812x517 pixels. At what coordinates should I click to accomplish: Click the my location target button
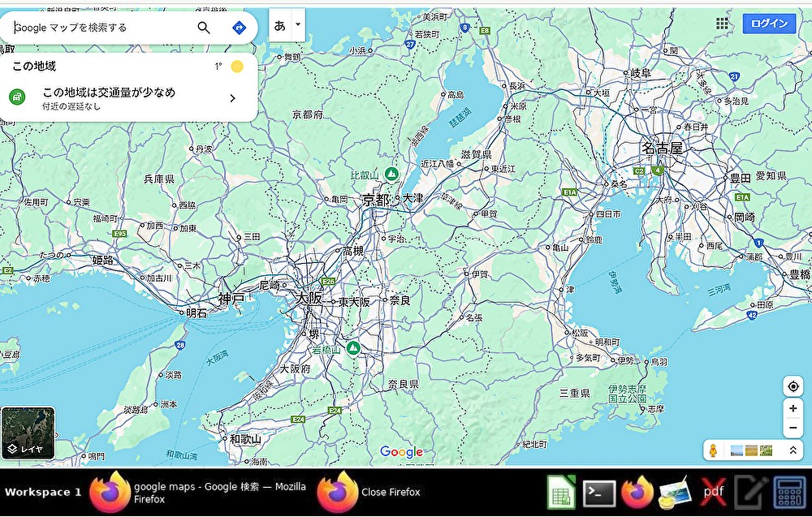pos(793,386)
